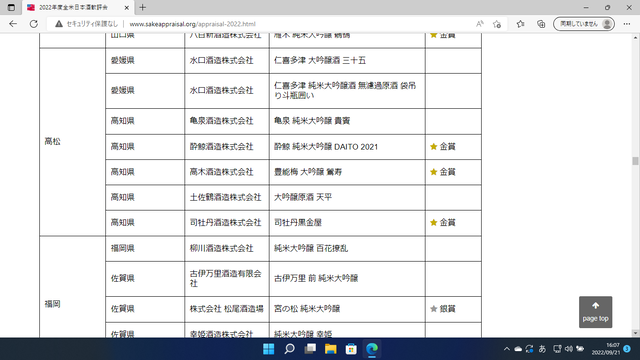Open the browser Settings and more menu

click(x=627, y=24)
